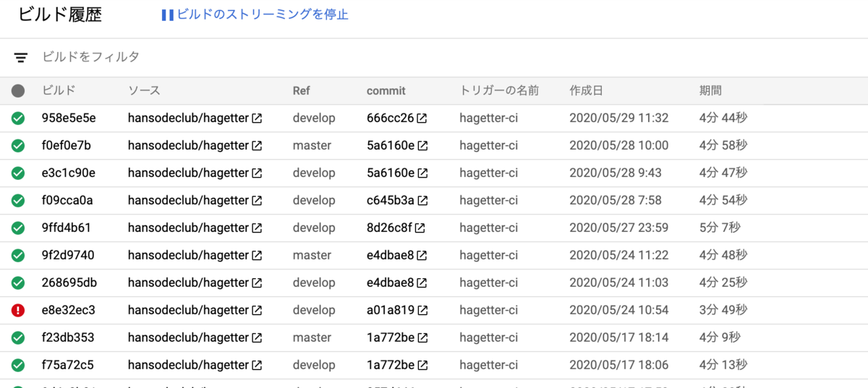868x388 pixels.
Task: Click external-link icon beside source in row f09cca0a
Action: pyautogui.click(x=257, y=200)
